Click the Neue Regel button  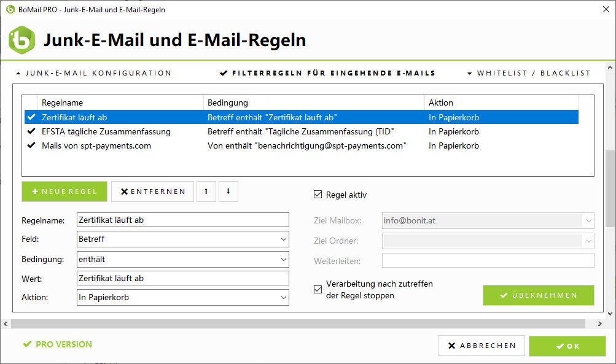click(64, 192)
